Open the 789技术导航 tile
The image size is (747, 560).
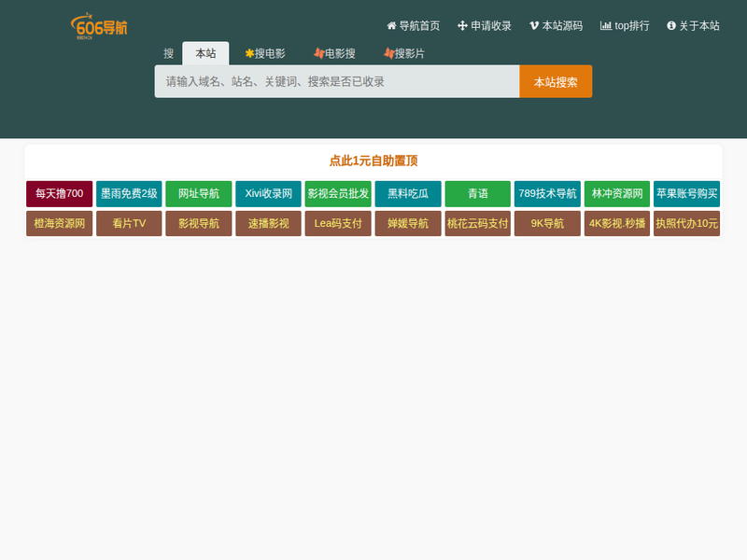click(x=547, y=194)
